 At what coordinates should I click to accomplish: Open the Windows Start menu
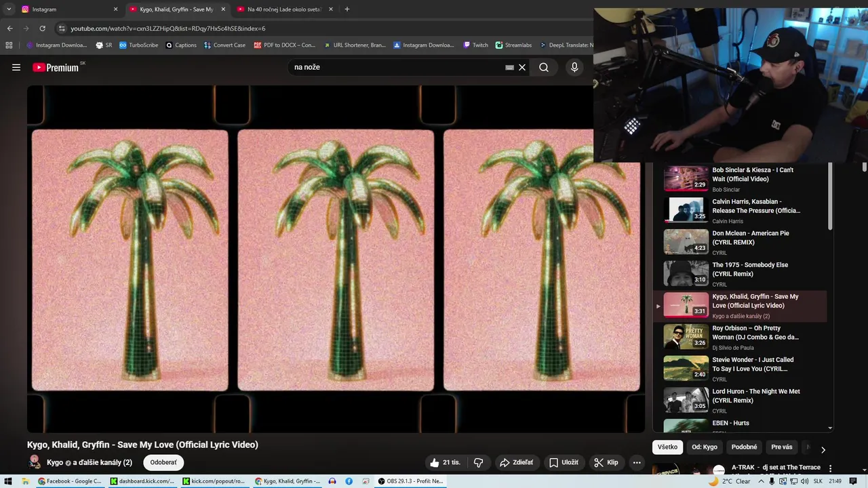[8, 481]
